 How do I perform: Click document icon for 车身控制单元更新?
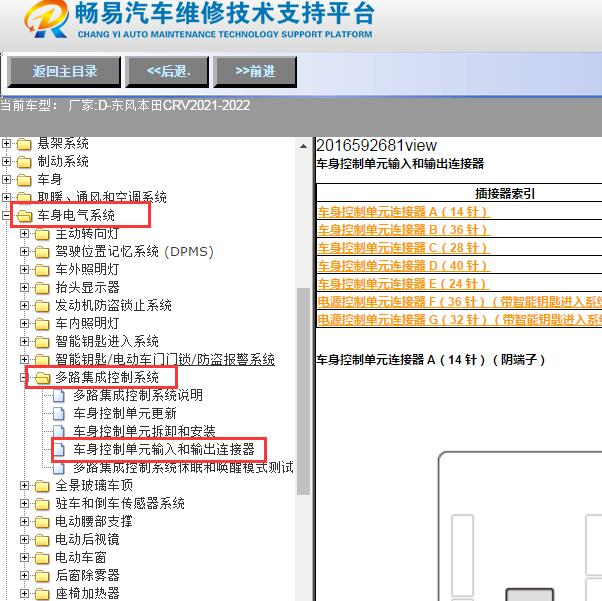59,414
